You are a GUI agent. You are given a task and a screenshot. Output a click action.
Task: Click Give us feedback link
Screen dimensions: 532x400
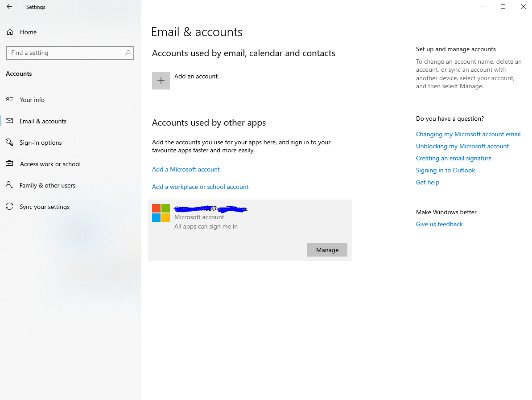[x=439, y=224]
